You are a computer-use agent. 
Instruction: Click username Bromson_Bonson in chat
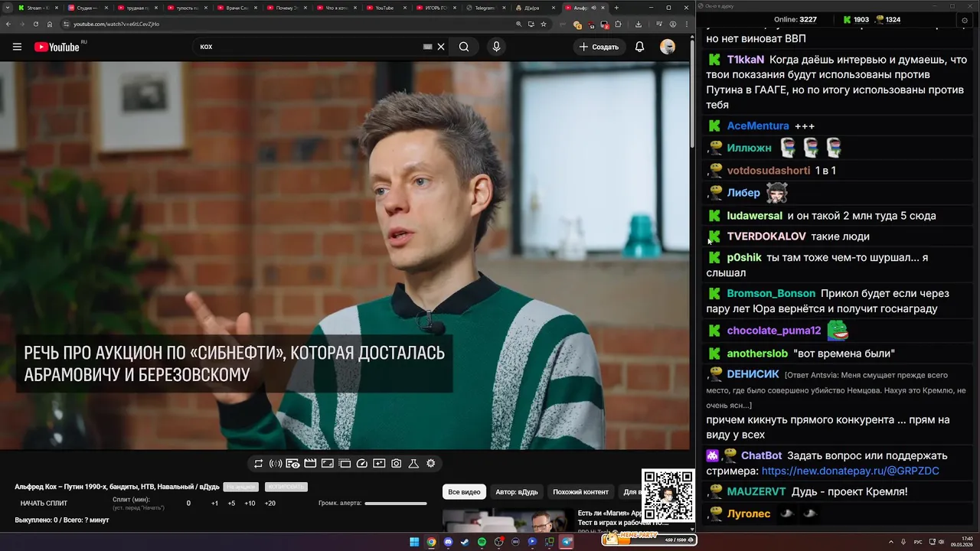771,294
